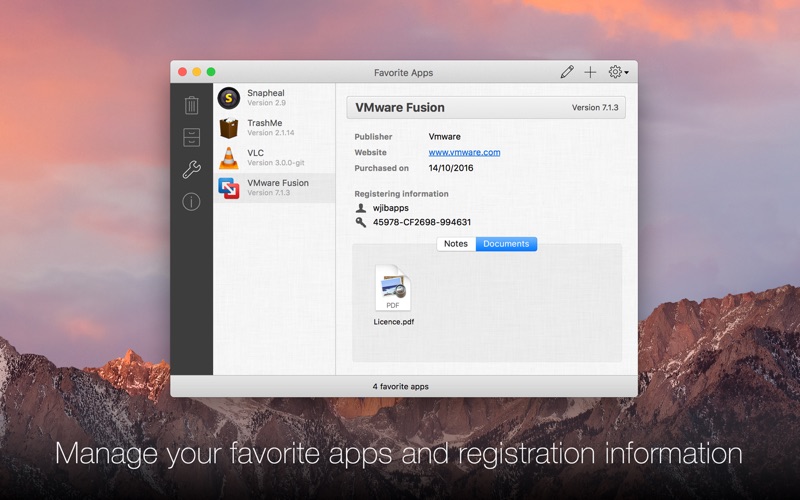The image size is (800, 500).
Task: Click the registration key serial number
Action: coord(422,222)
